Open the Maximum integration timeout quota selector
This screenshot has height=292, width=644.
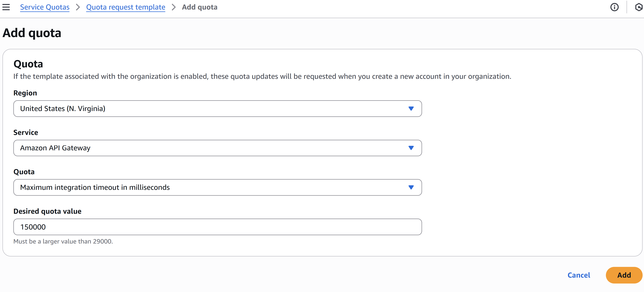217,187
